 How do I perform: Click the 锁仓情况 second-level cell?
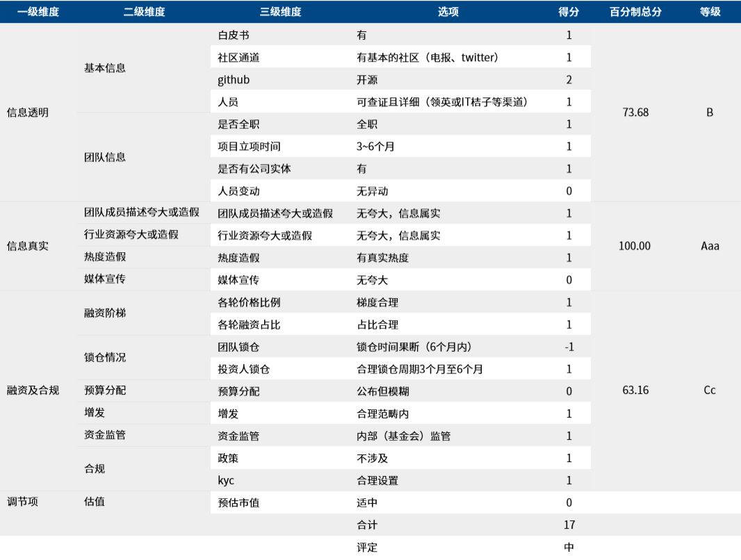[105, 357]
